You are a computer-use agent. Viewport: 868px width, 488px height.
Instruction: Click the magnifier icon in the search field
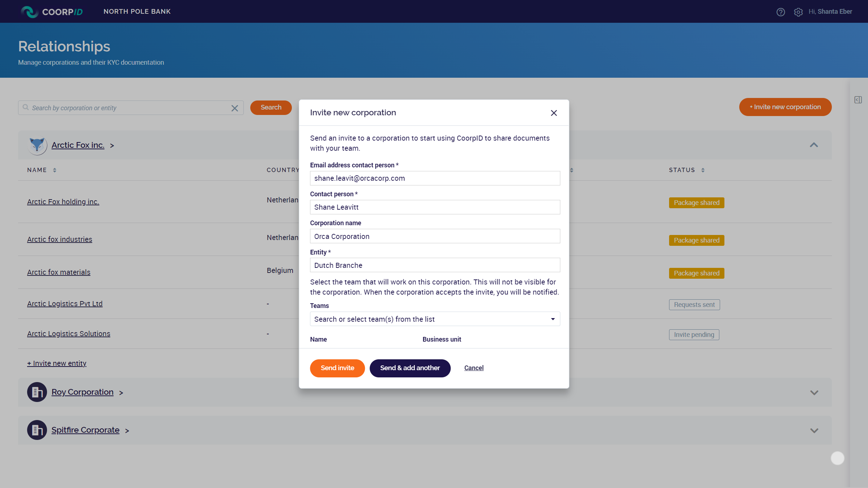[x=25, y=107]
